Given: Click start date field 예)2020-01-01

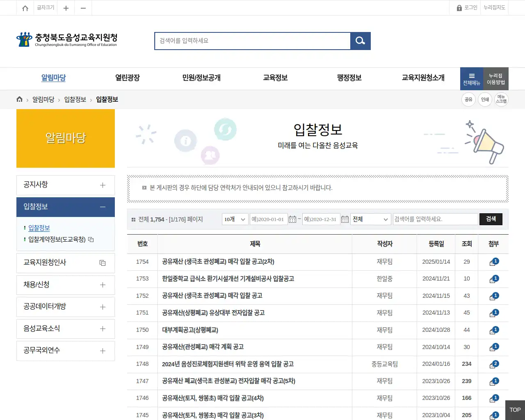Looking at the screenshot, I should coord(269,219).
